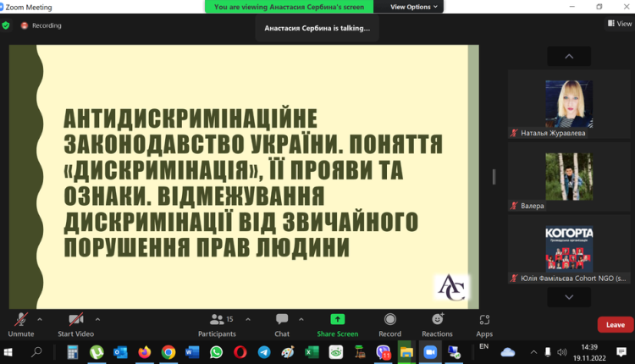Expand video options arrow next to Start Video

point(97,319)
